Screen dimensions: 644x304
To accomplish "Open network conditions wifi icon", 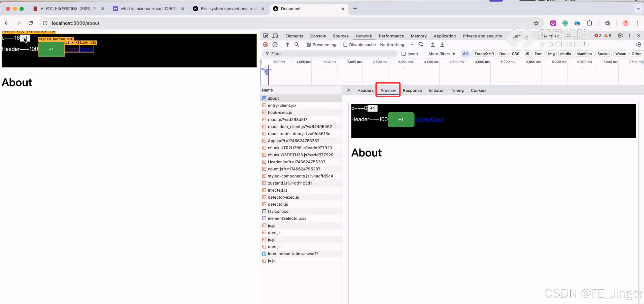I will point(420,44).
